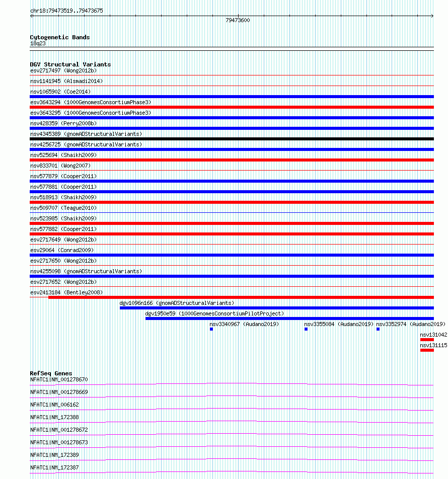The height and width of the screenshot is (479, 448).
Task: Select transcript NFATC1|NM_172389
Action: pyautogui.click(x=54, y=455)
